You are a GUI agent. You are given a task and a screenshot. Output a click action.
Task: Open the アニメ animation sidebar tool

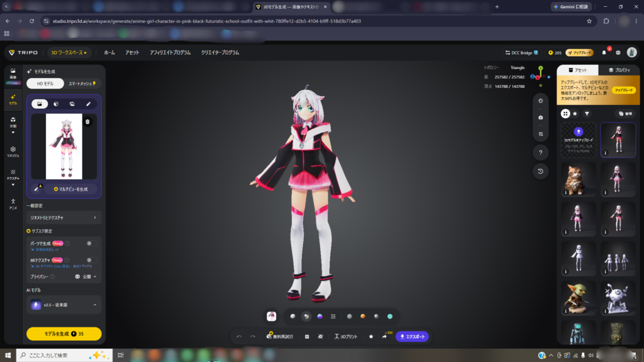[x=13, y=204]
